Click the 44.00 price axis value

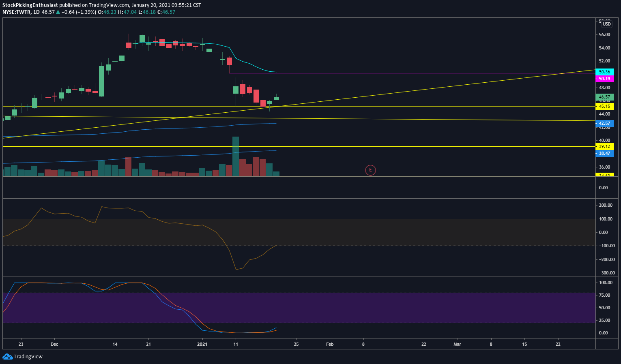(x=604, y=114)
